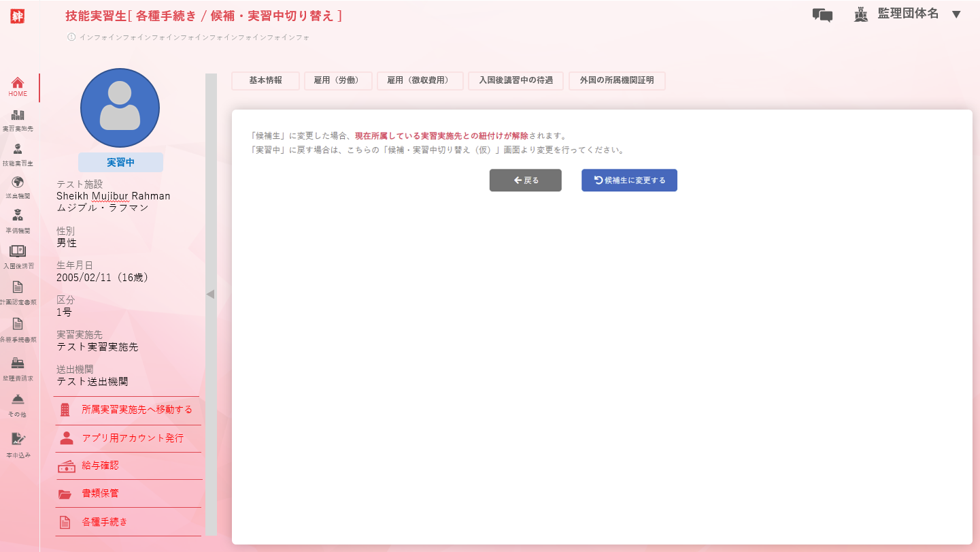Click the 戻る button
980x552 pixels.
[526, 180]
